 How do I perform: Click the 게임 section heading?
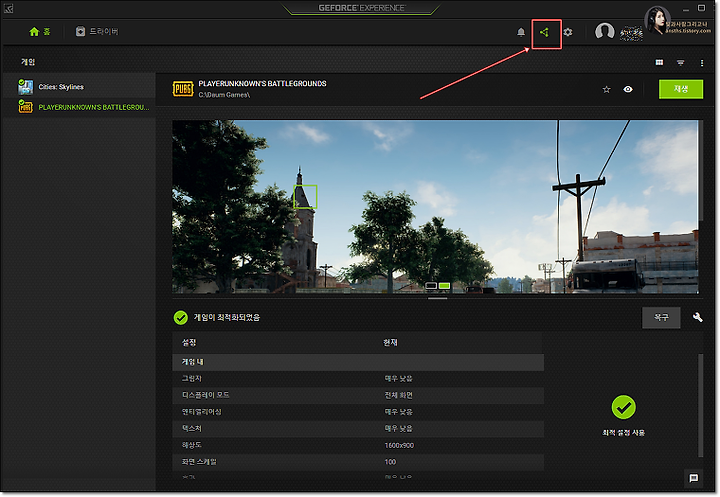click(x=28, y=62)
